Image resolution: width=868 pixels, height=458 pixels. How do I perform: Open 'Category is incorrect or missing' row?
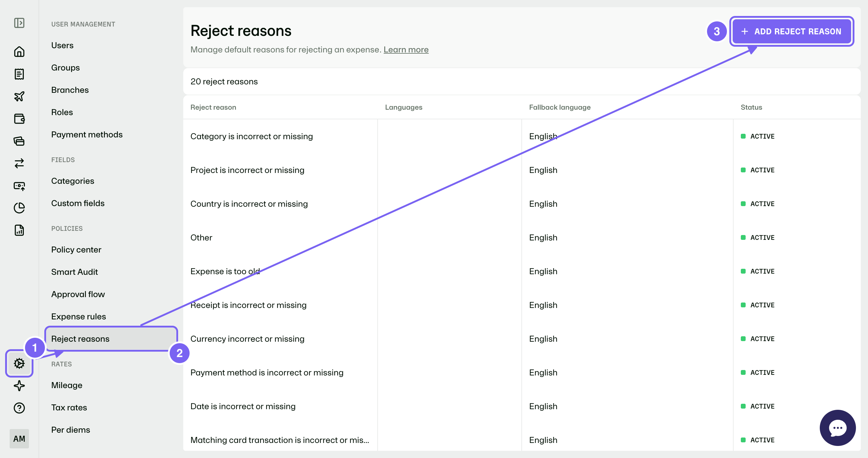522,136
